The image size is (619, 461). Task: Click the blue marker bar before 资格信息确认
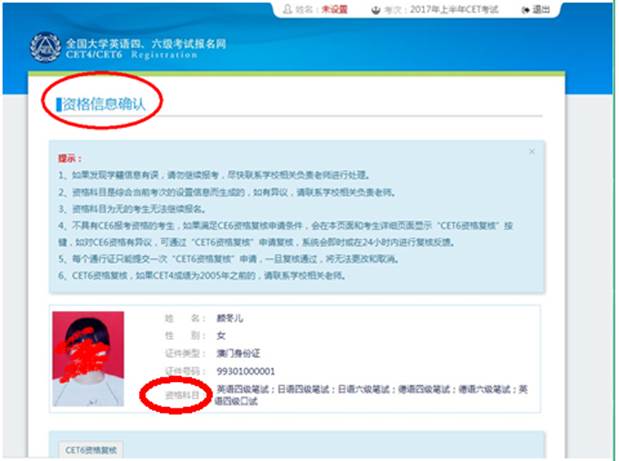[x=59, y=105]
